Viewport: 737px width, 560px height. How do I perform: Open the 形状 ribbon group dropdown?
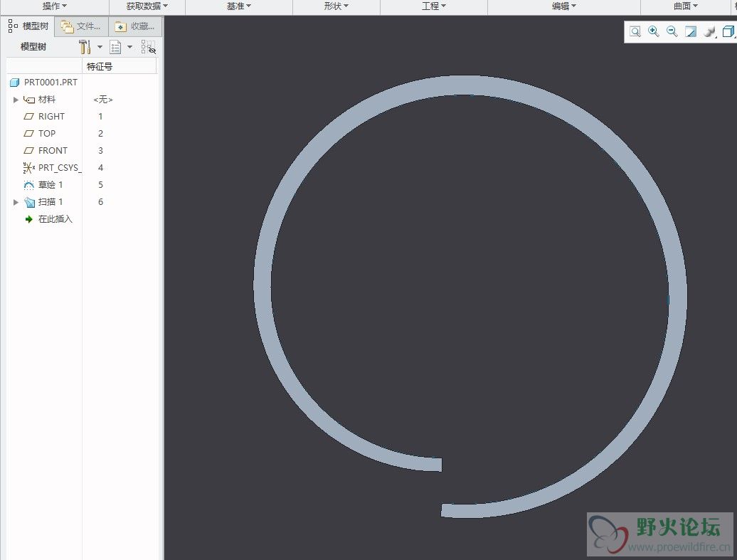pos(336,6)
